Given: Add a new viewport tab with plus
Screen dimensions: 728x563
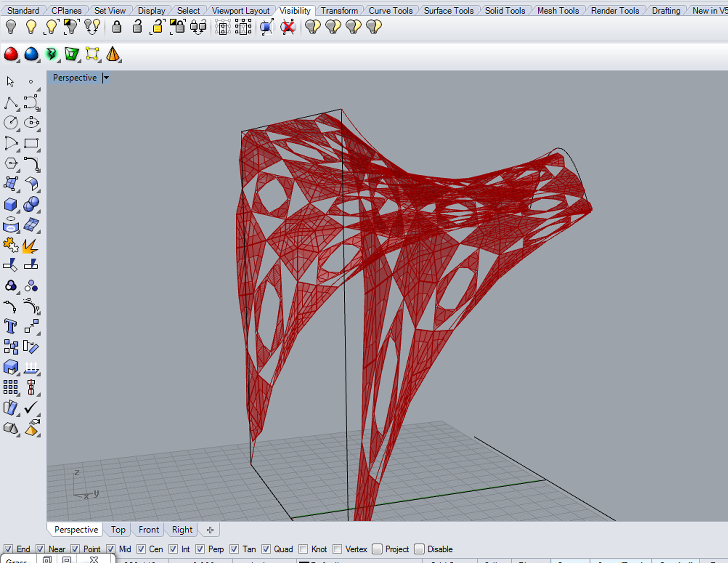Looking at the screenshot, I should tap(210, 530).
